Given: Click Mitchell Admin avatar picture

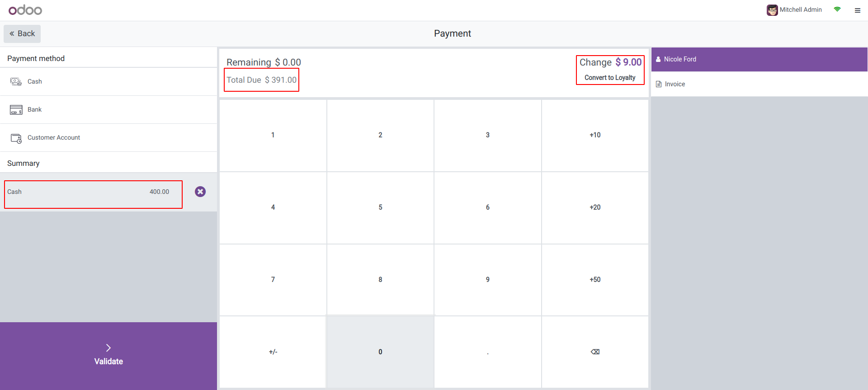Looking at the screenshot, I should [x=772, y=10].
